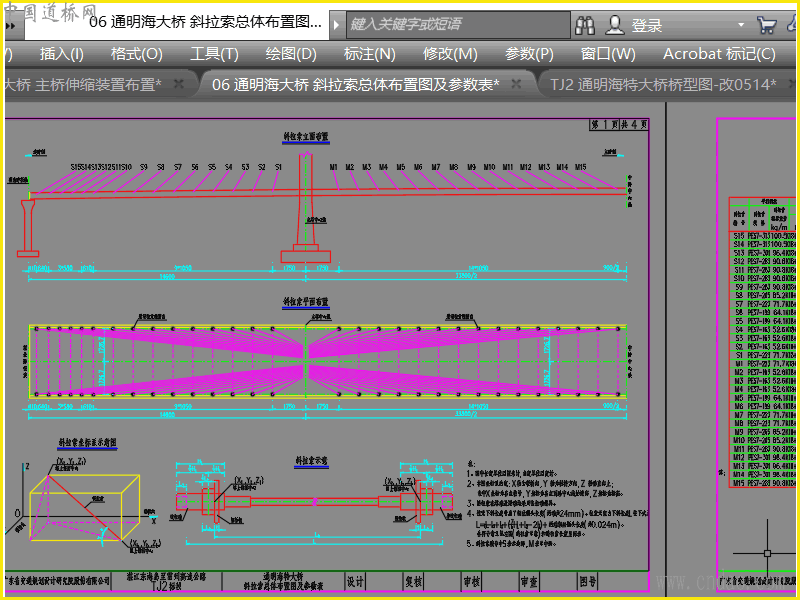Screen dimensions: 800x600
Task: Click cable label M1 near the tower
Action: [x=334, y=167]
